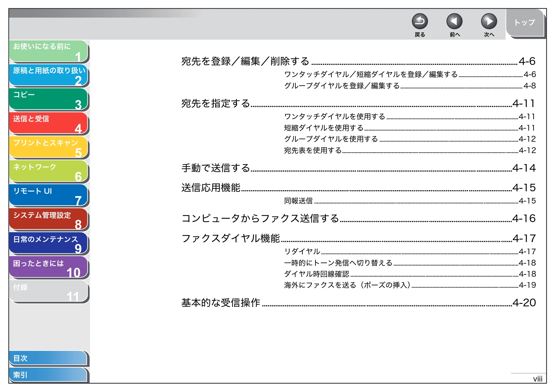
Task: Open 同報送信 entry
Action: pos(410,201)
